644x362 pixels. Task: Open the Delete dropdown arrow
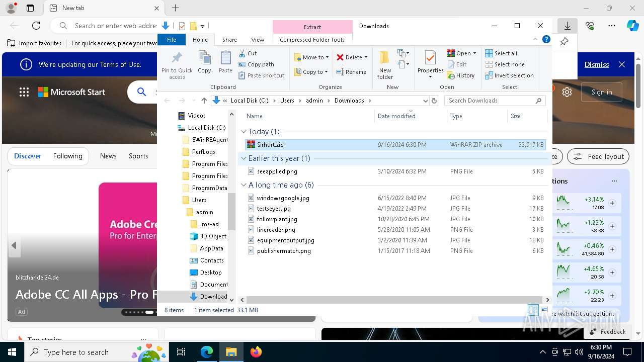pyautogui.click(x=366, y=57)
